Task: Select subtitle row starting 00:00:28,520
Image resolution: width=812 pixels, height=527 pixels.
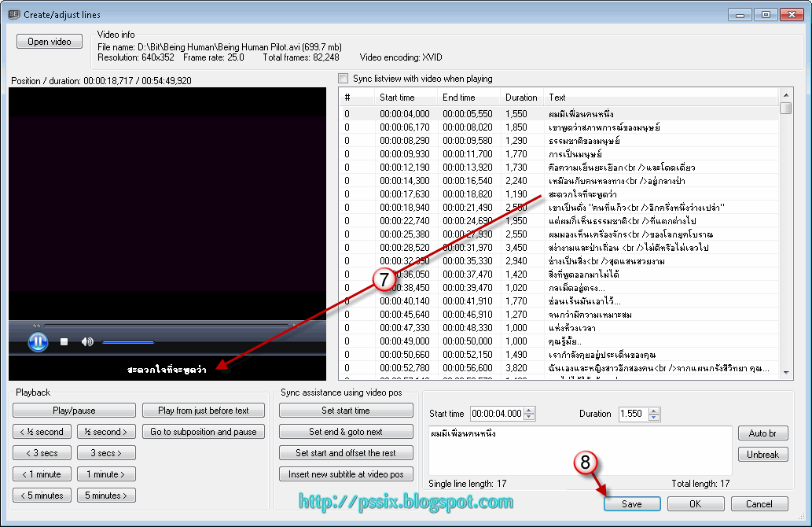Action: click(560, 248)
